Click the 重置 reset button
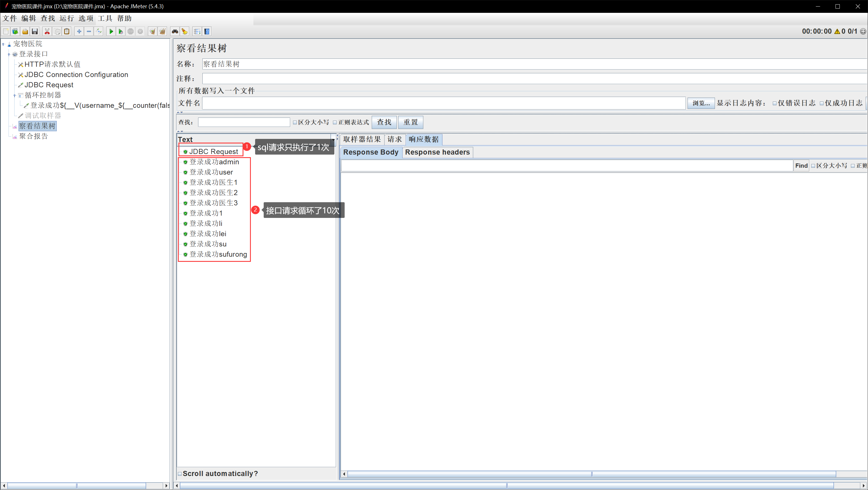Screen dimensions: 868x490 pos(410,122)
